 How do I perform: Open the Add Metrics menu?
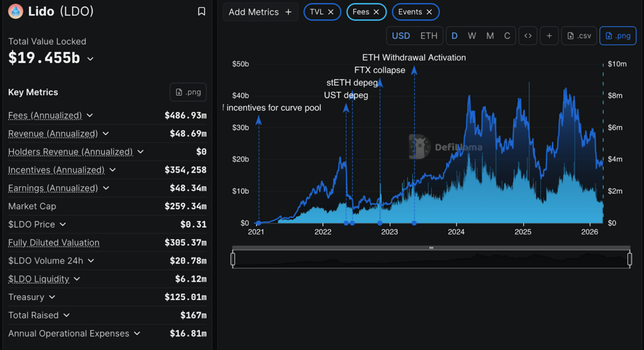coord(260,12)
